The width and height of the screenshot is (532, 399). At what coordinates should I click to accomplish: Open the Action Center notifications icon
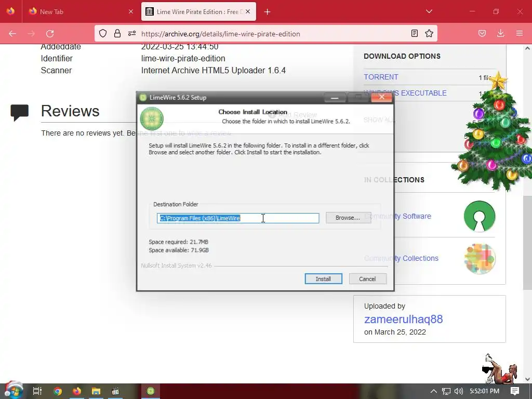[x=515, y=391]
